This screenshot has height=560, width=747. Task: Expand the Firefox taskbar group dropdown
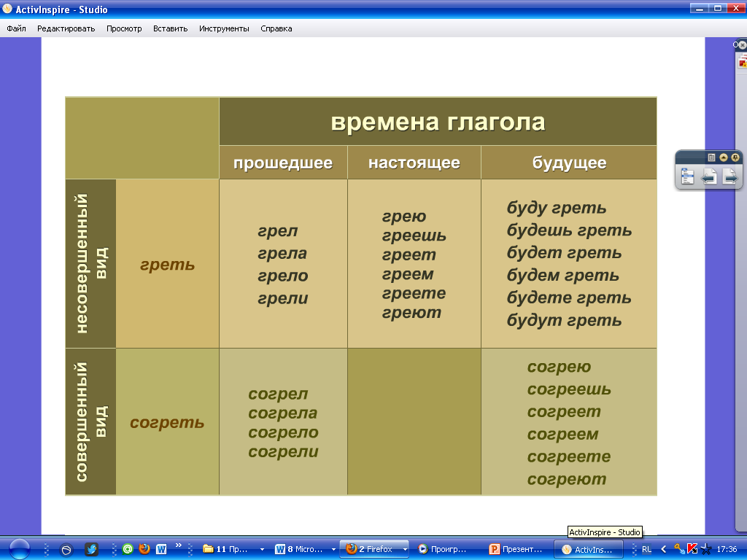[x=402, y=549]
